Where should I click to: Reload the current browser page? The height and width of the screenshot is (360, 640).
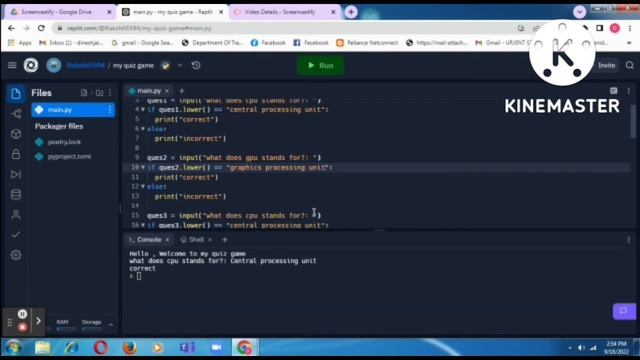[x=41, y=28]
